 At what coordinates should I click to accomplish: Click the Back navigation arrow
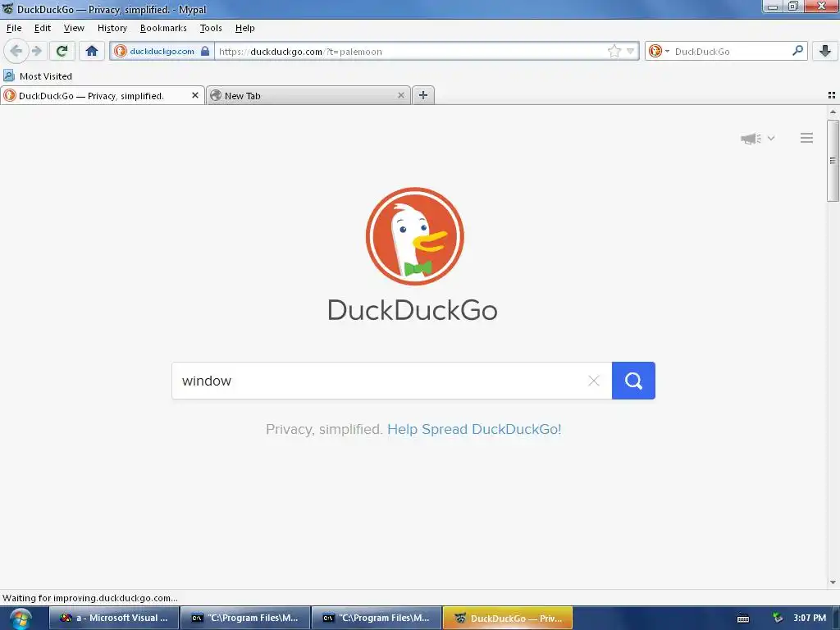click(x=16, y=51)
